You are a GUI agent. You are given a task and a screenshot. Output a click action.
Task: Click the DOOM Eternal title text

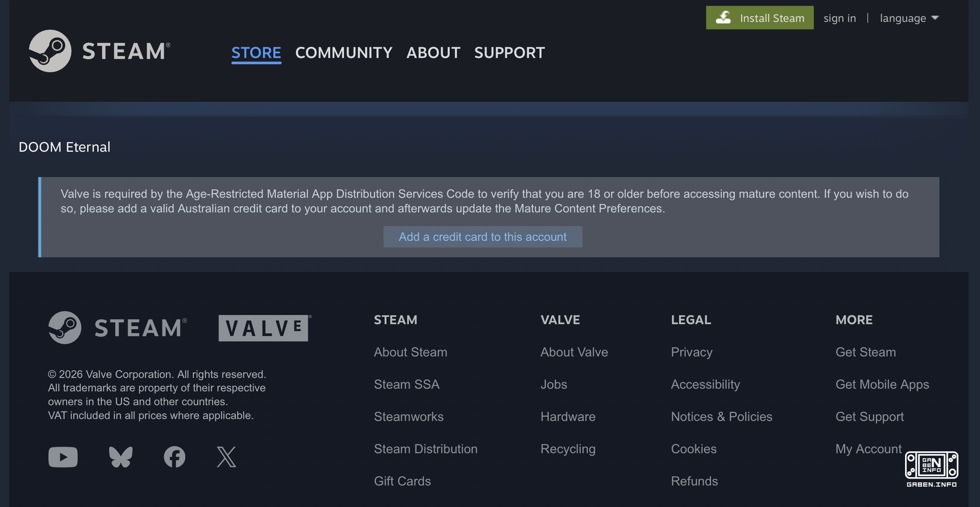click(65, 147)
